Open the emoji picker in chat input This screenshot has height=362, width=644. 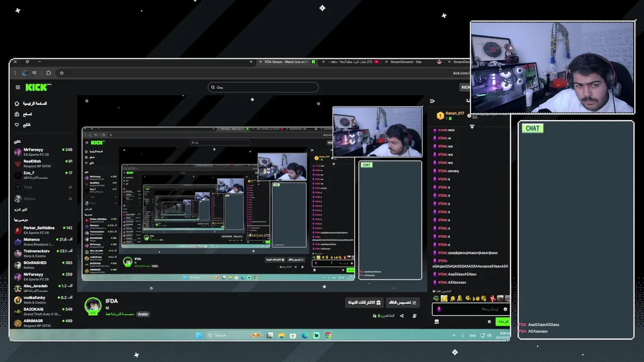pyautogui.click(x=506, y=309)
